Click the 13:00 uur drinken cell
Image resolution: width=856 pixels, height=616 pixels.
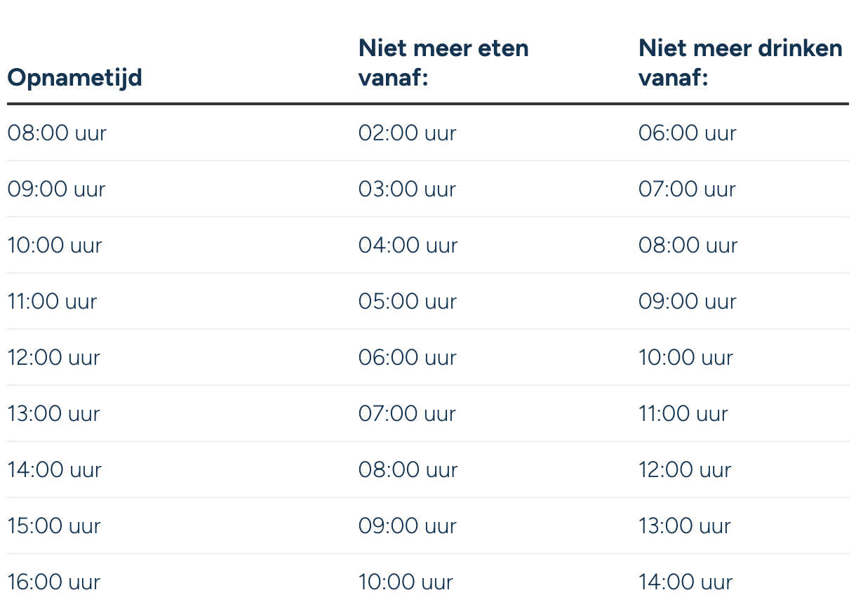685,526
